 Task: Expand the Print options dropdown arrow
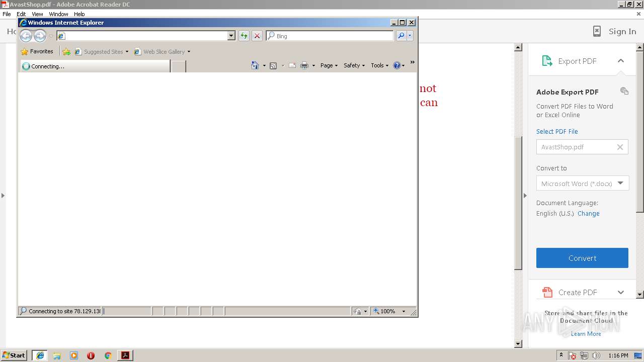click(313, 65)
